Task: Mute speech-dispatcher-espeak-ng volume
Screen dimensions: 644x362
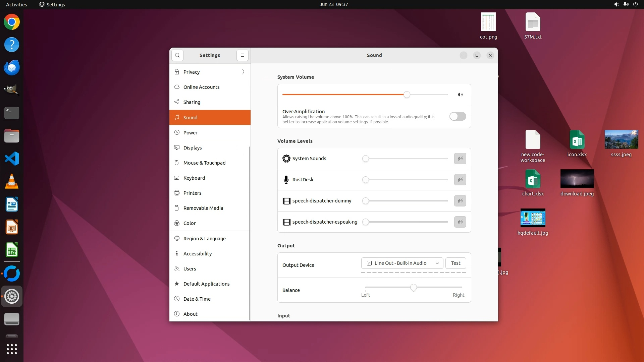Action: 460,222
